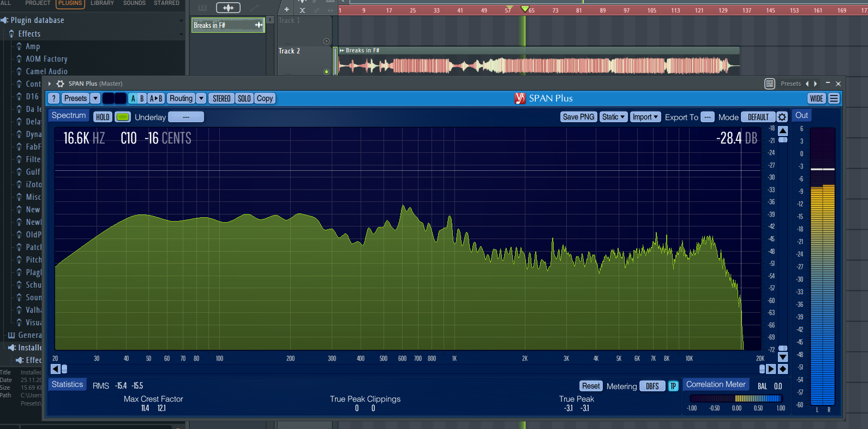Open the spectrum mode settings gear

(782, 117)
